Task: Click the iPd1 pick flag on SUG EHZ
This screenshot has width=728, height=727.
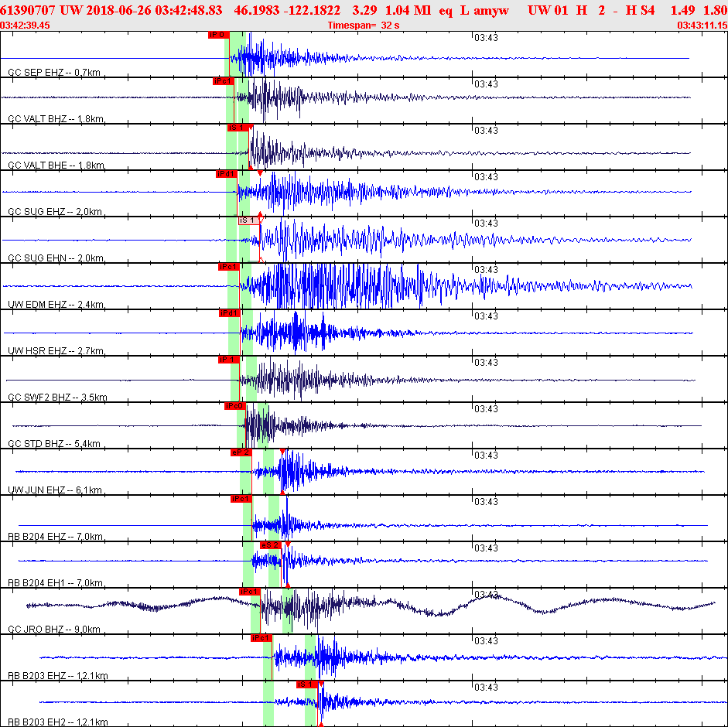Action: (226, 174)
